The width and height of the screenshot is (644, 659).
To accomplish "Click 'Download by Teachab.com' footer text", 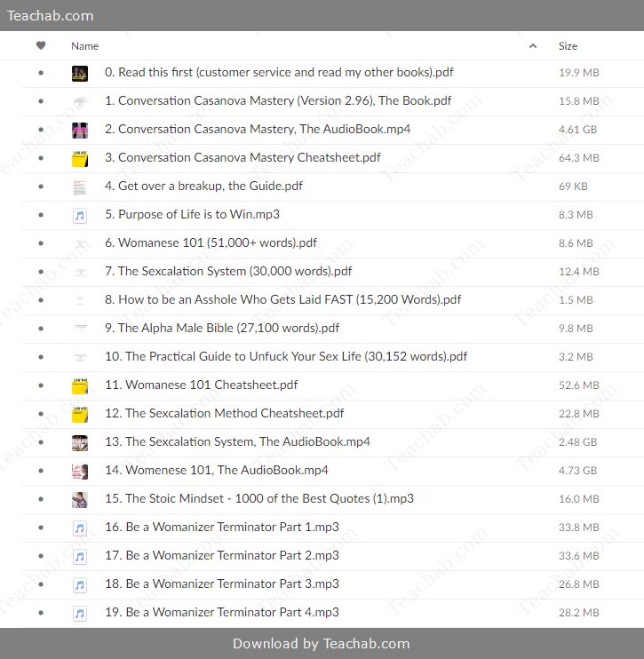I will [x=322, y=644].
